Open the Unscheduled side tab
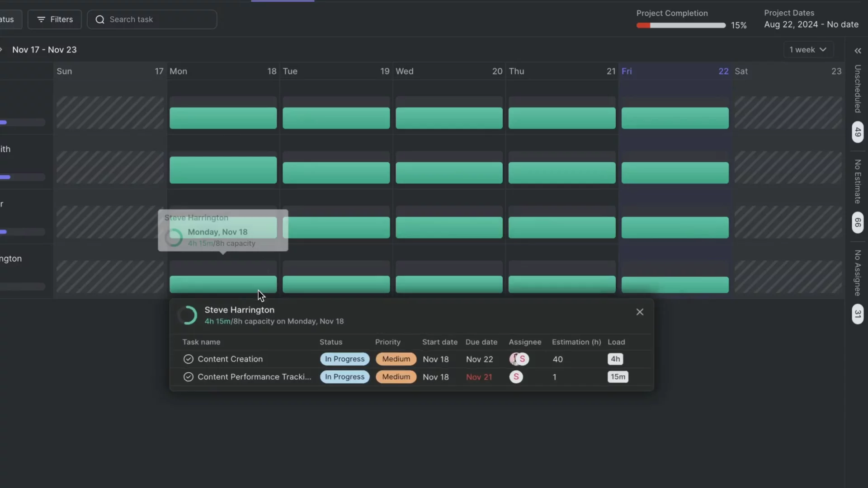The image size is (868, 488). pyautogui.click(x=858, y=89)
